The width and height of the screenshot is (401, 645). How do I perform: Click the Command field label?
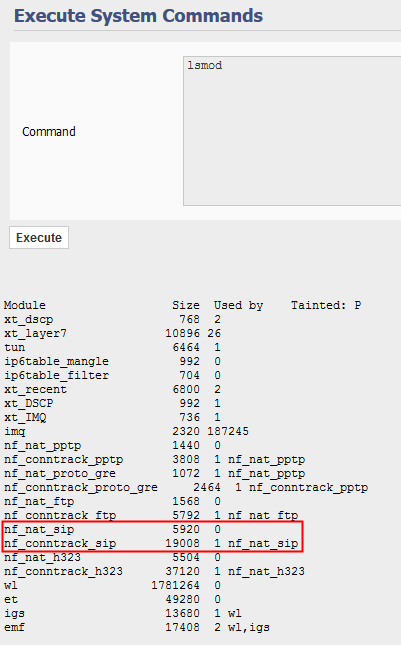pyautogui.click(x=49, y=132)
